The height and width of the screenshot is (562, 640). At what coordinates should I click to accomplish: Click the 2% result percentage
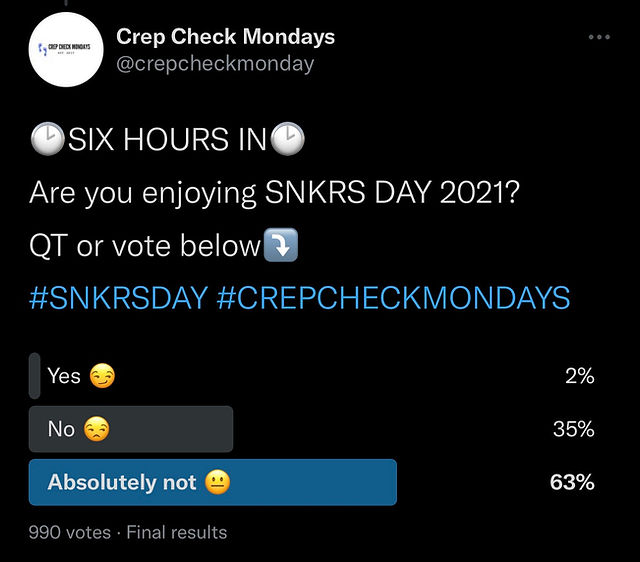(x=579, y=376)
